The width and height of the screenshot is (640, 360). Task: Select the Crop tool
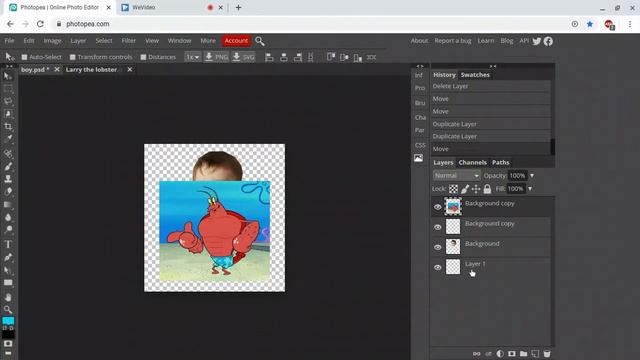pyautogui.click(x=8, y=126)
